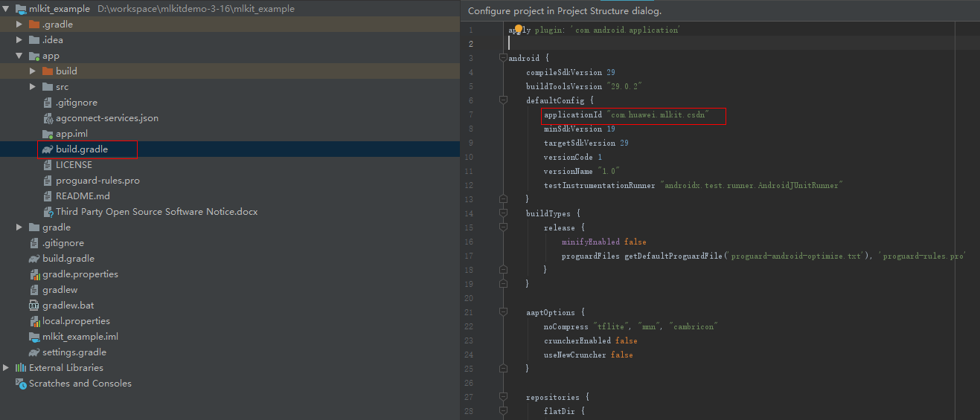This screenshot has height=420, width=980.
Task: Click the proguardFiles getDefaultProguardFile line
Action: (763, 256)
